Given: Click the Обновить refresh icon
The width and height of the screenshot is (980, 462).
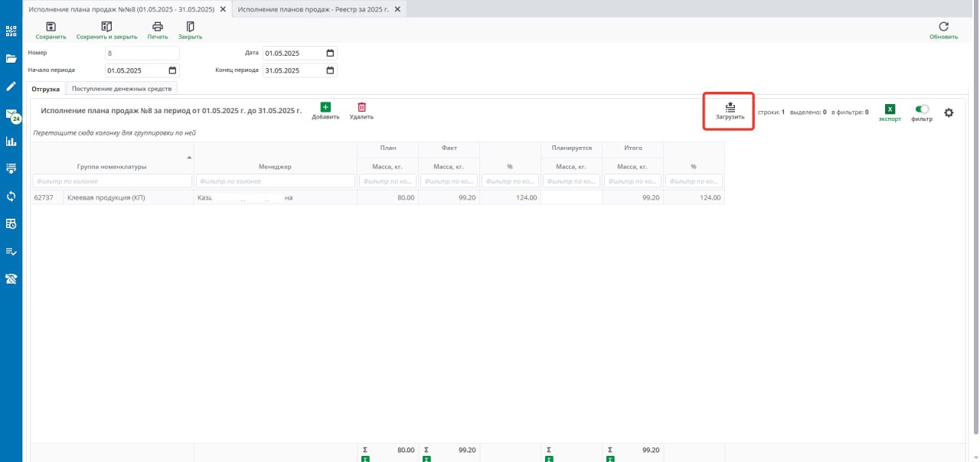Looking at the screenshot, I should (943, 27).
